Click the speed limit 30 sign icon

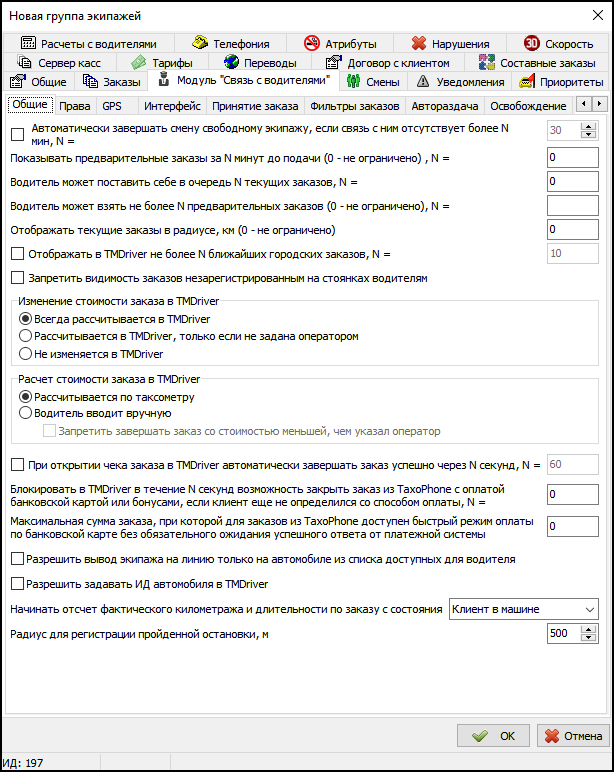(532, 44)
